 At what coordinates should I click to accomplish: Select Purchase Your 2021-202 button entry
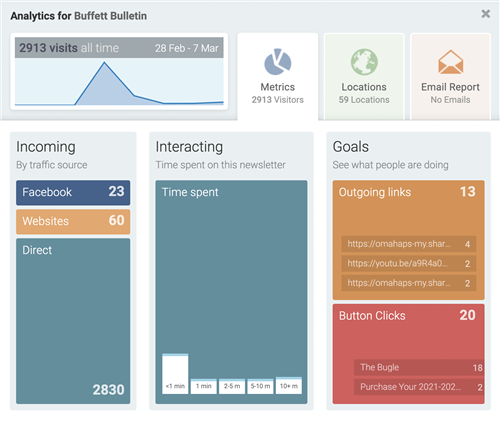[x=419, y=387]
